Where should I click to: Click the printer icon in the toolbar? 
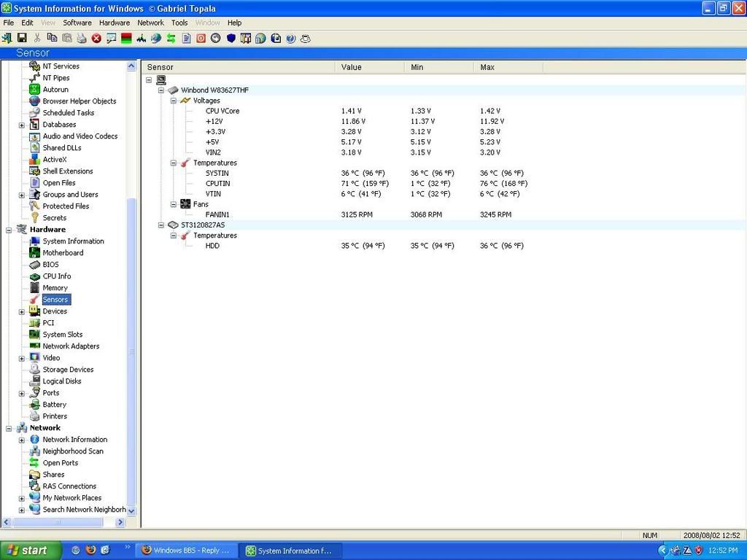point(82,39)
